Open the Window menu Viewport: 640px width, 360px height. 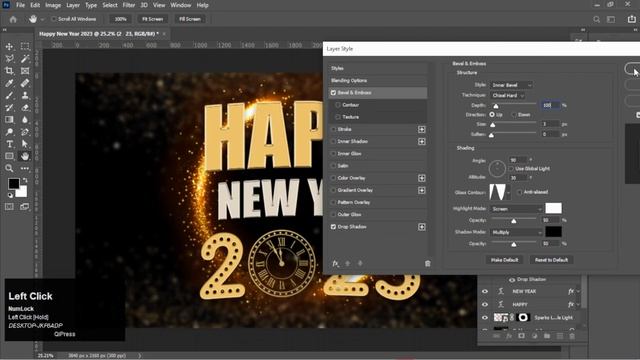tap(180, 5)
